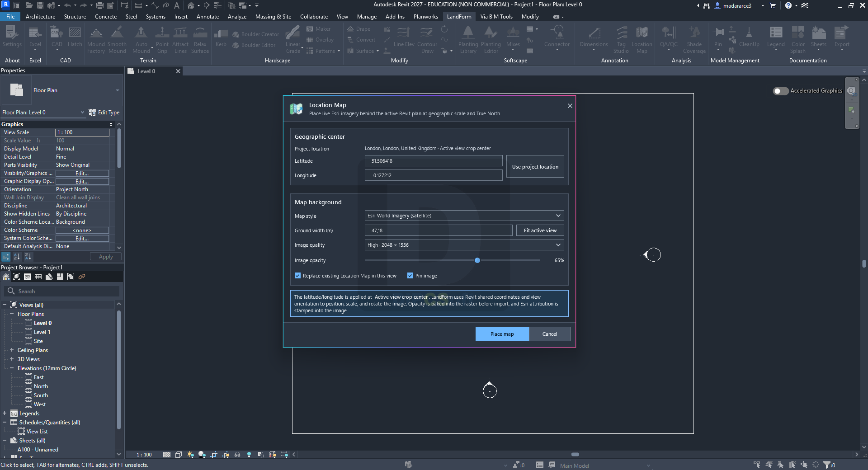The height and width of the screenshot is (470, 868).
Task: Click the Latitude input field
Action: click(x=434, y=161)
